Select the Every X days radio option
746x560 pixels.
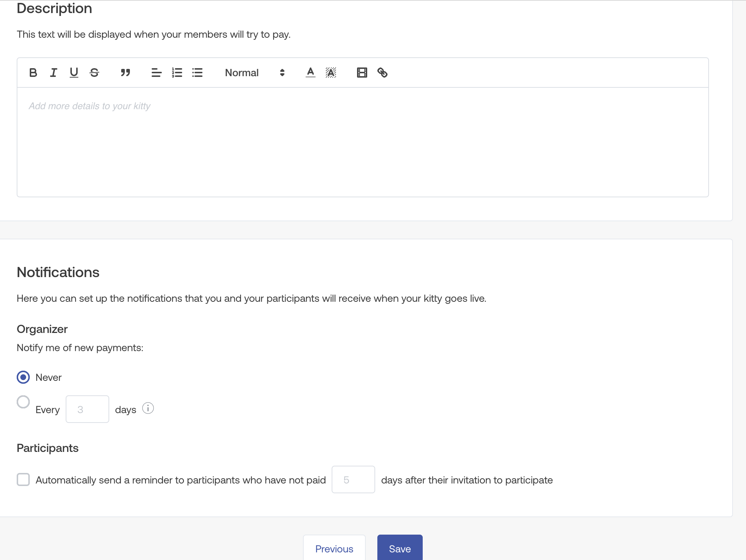click(23, 402)
